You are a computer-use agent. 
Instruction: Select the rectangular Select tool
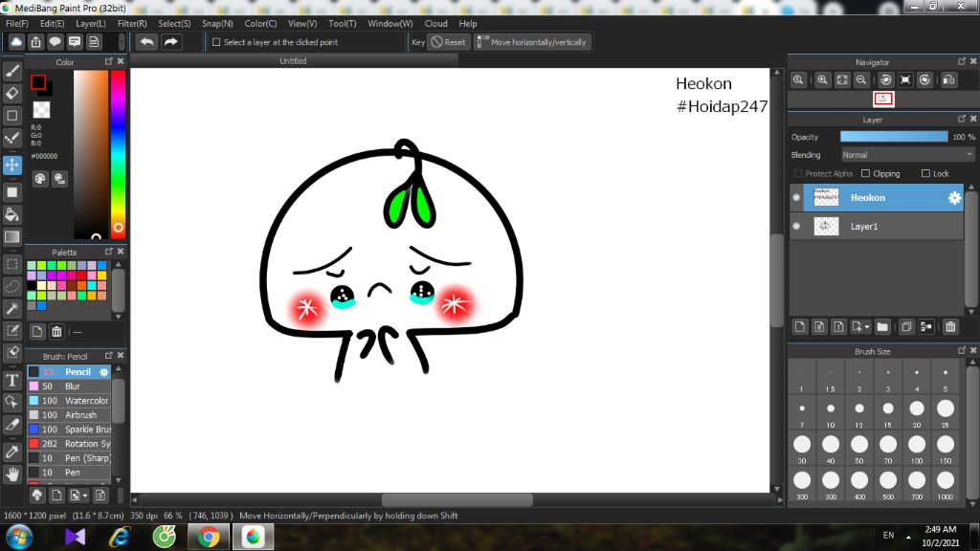11,264
